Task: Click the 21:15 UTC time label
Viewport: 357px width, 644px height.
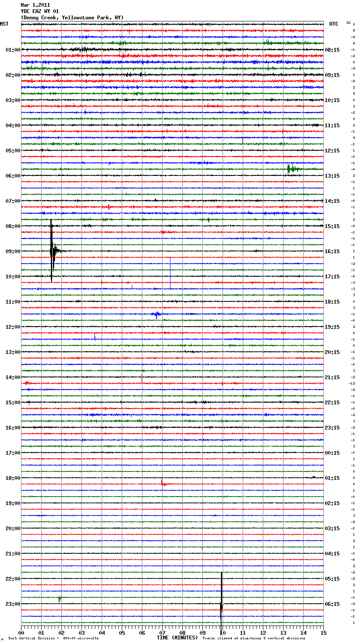Action: click(x=332, y=377)
